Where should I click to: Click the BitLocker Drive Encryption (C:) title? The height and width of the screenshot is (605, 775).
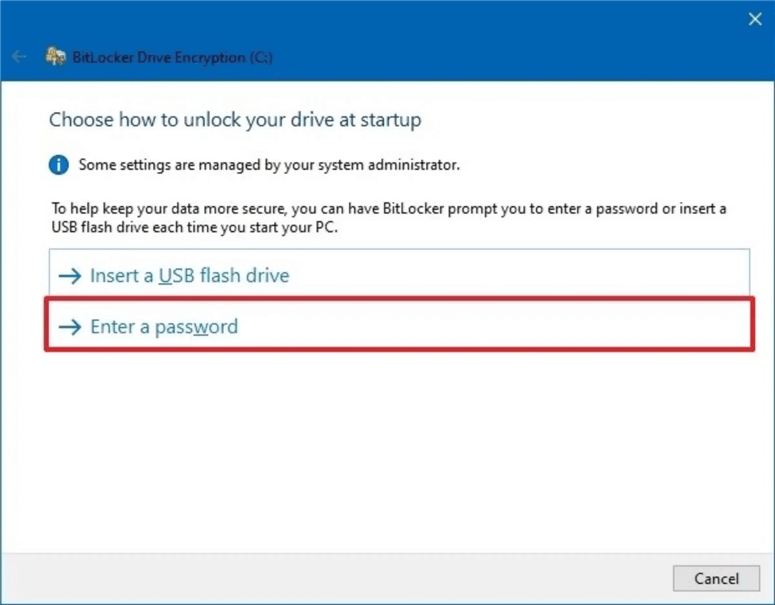[172, 57]
